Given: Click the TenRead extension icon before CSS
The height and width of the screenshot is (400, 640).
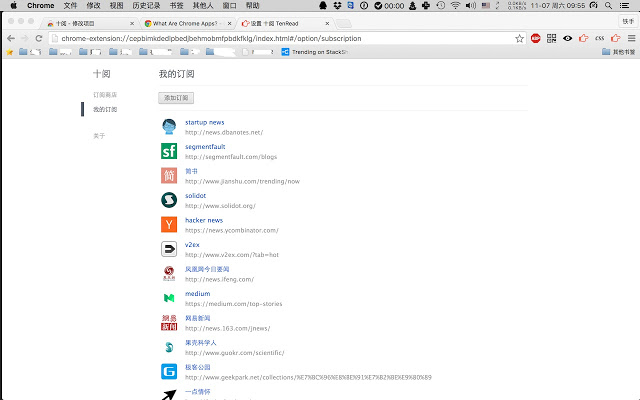Looking at the screenshot, I should 583,38.
